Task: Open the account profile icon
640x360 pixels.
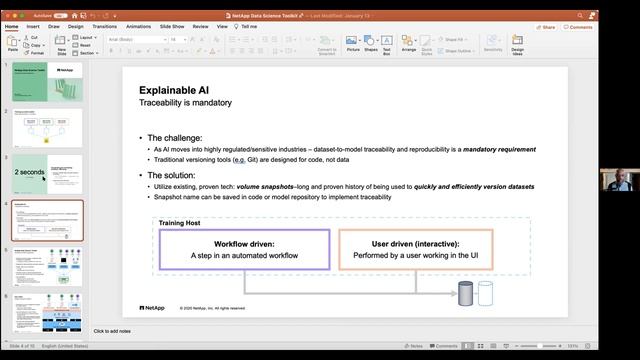Action: [592, 16]
